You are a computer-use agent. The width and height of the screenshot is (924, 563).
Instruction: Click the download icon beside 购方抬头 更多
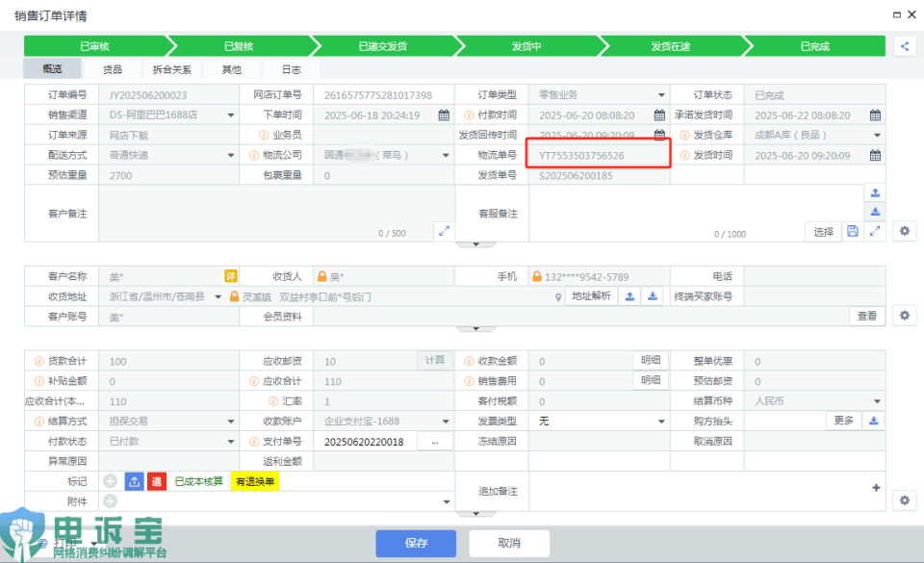(874, 421)
